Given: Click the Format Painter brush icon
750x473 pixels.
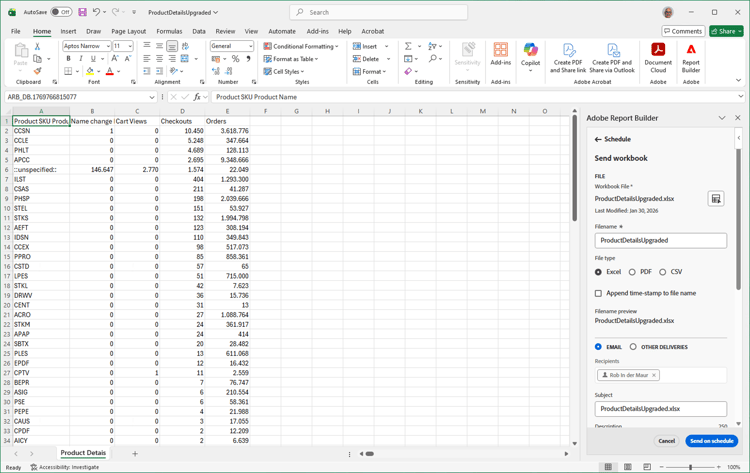Looking at the screenshot, I should [x=37, y=71].
